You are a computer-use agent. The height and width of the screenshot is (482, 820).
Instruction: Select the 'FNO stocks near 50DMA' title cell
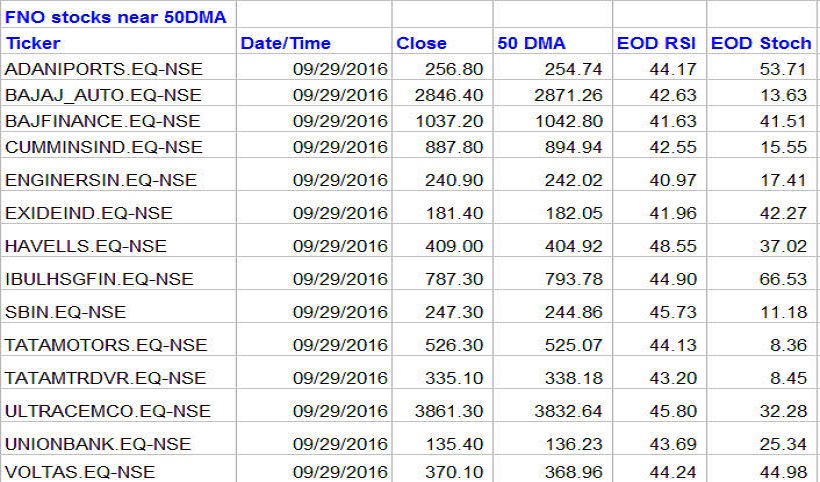116,17
